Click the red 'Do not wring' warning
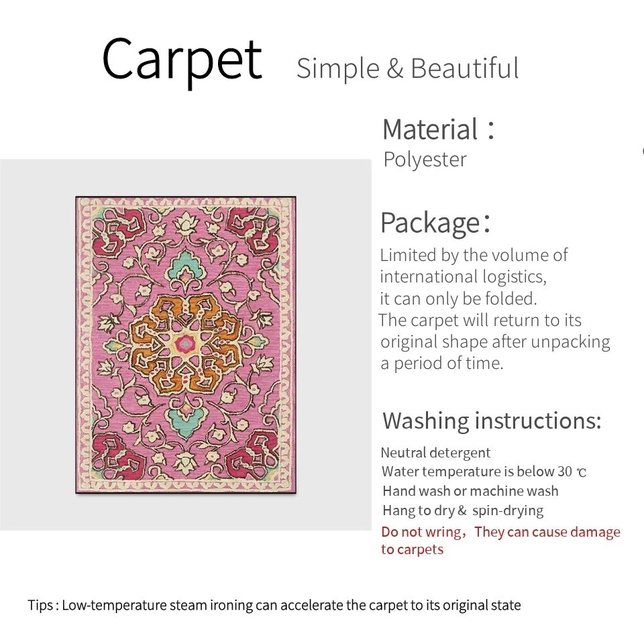Screen dimensions: 644x644 424,532
